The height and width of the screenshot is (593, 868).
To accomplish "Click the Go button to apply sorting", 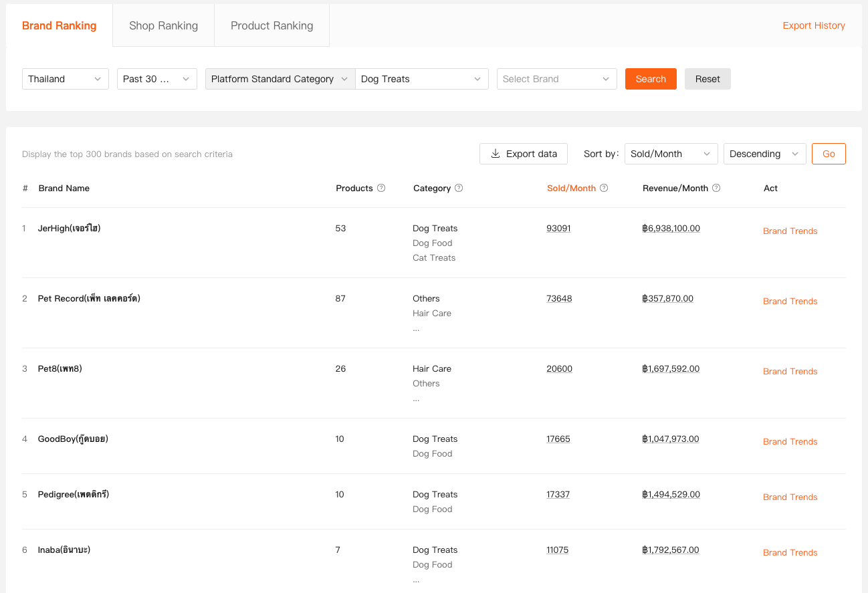I will click(x=828, y=154).
